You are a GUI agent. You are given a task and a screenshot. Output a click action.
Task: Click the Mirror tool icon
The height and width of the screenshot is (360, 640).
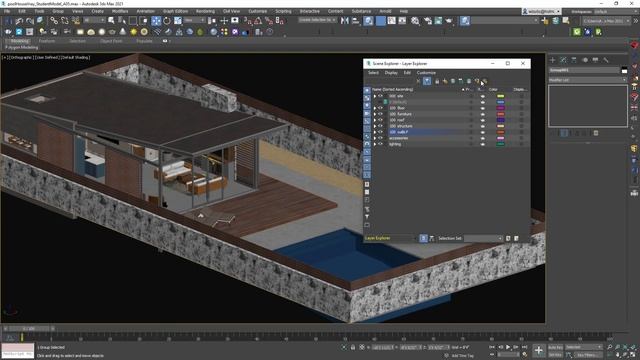click(345, 20)
